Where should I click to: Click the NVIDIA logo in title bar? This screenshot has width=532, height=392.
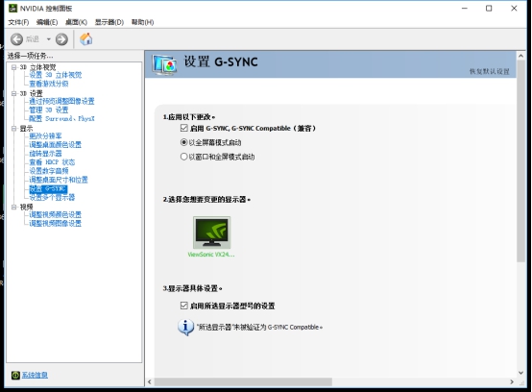[x=12, y=8]
